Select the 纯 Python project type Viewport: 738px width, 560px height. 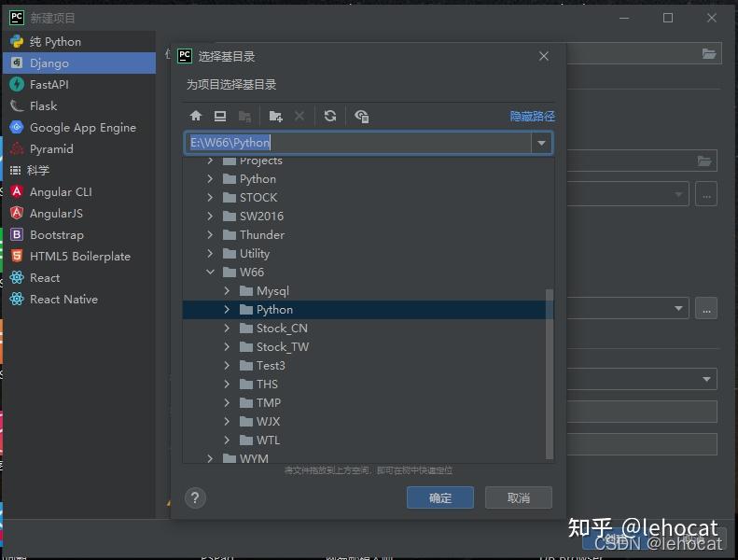(x=79, y=41)
